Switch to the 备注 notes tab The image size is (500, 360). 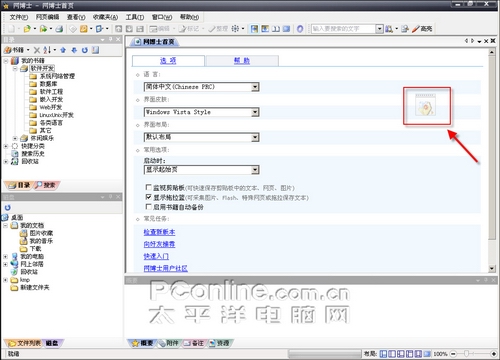pos(194,343)
